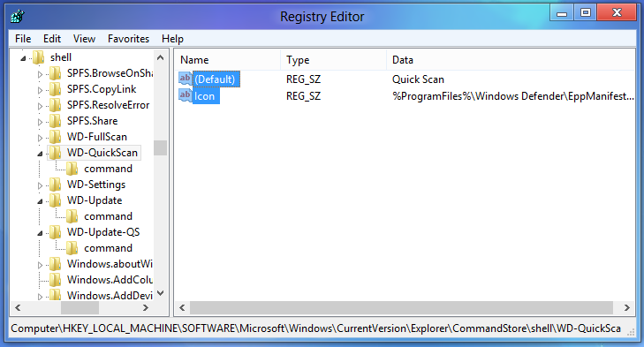Image resolution: width=644 pixels, height=347 pixels.
Task: Open the File menu
Action: pos(23,39)
